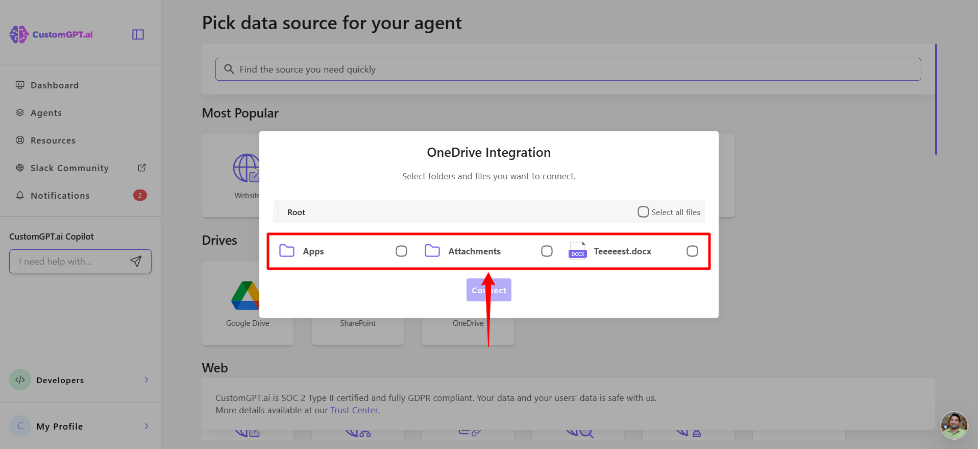The image size is (980, 449).
Task: Open Slack Community external link icon
Action: [142, 168]
